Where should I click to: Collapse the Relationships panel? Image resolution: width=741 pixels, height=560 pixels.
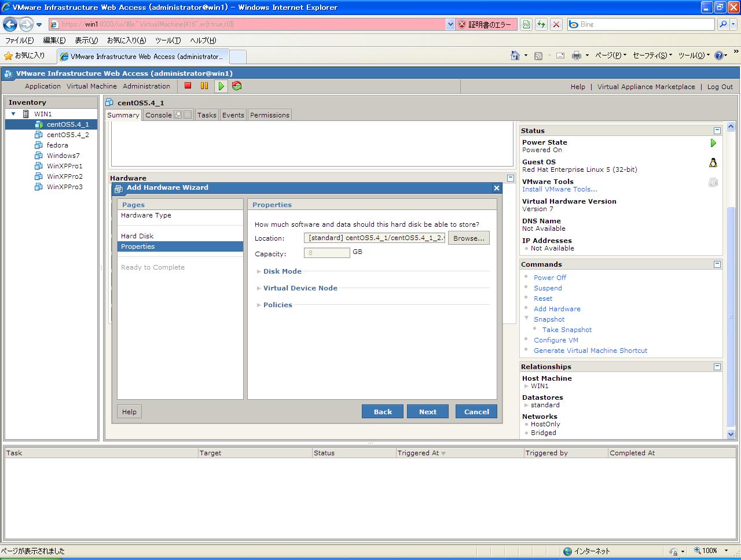pyautogui.click(x=717, y=367)
